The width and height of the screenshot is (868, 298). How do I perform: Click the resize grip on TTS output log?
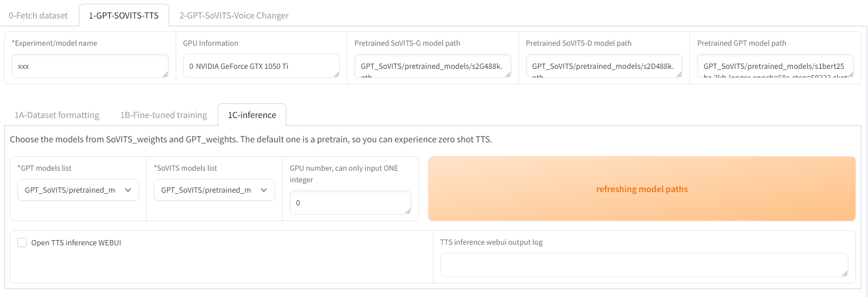coord(845,273)
